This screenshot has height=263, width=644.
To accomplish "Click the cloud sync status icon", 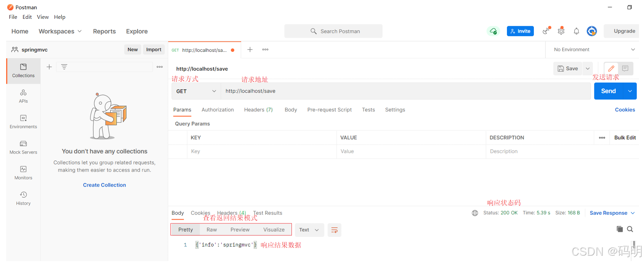I will 493,31.
